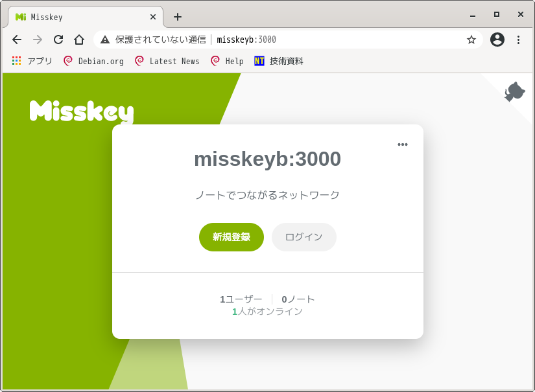
Task: Click the ノートでつながるネットワーク tagline
Action: (x=267, y=195)
